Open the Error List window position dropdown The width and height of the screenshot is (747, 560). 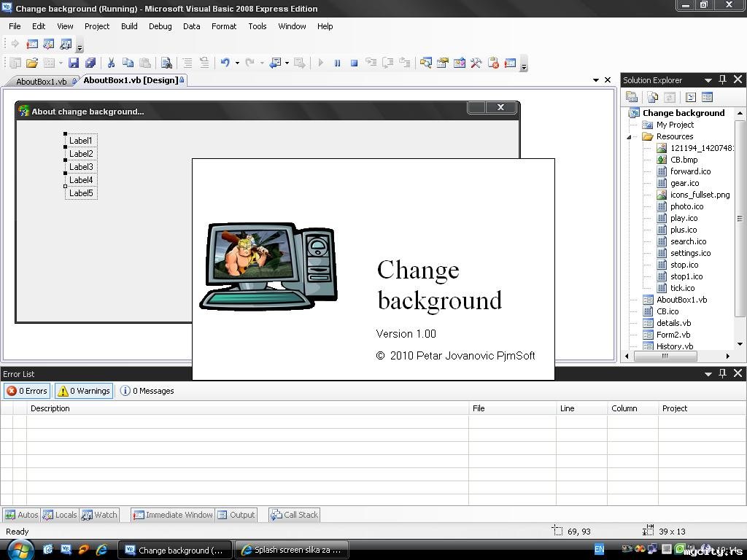click(708, 374)
